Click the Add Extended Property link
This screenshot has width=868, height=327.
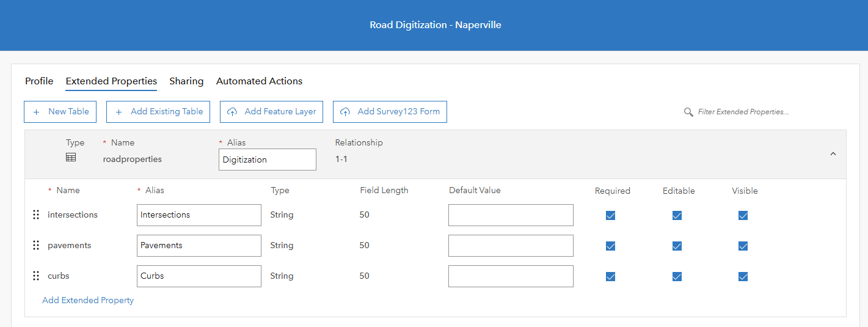pos(88,300)
